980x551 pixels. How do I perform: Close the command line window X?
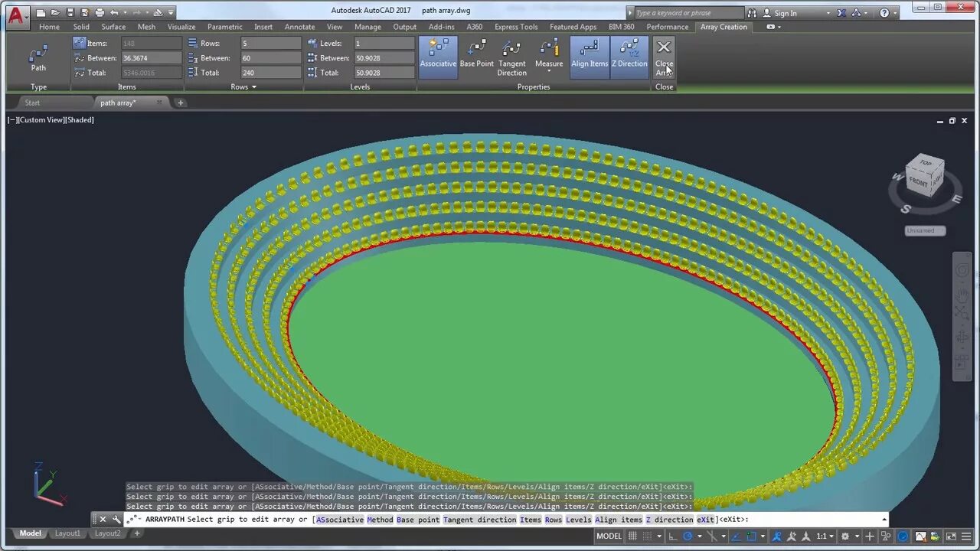103,519
